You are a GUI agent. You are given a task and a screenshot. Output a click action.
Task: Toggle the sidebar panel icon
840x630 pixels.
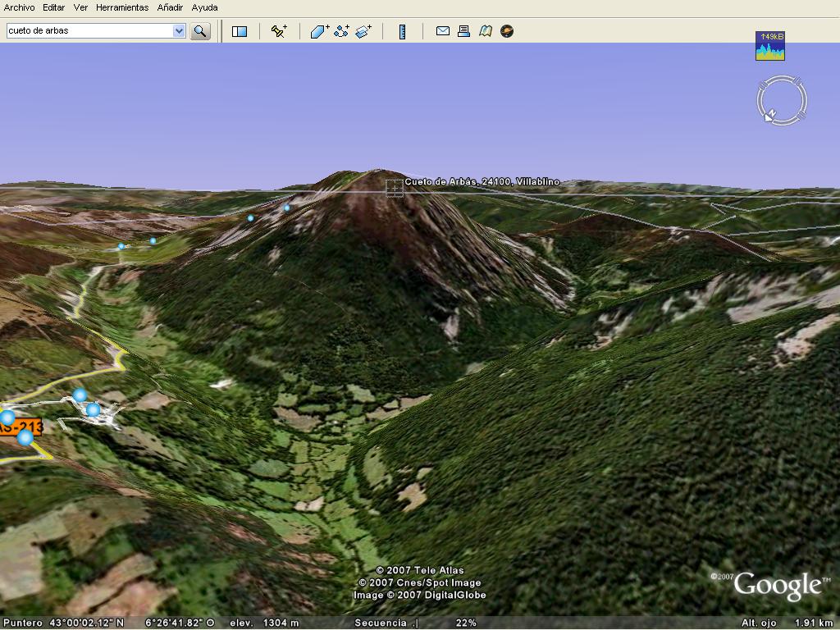[x=240, y=32]
